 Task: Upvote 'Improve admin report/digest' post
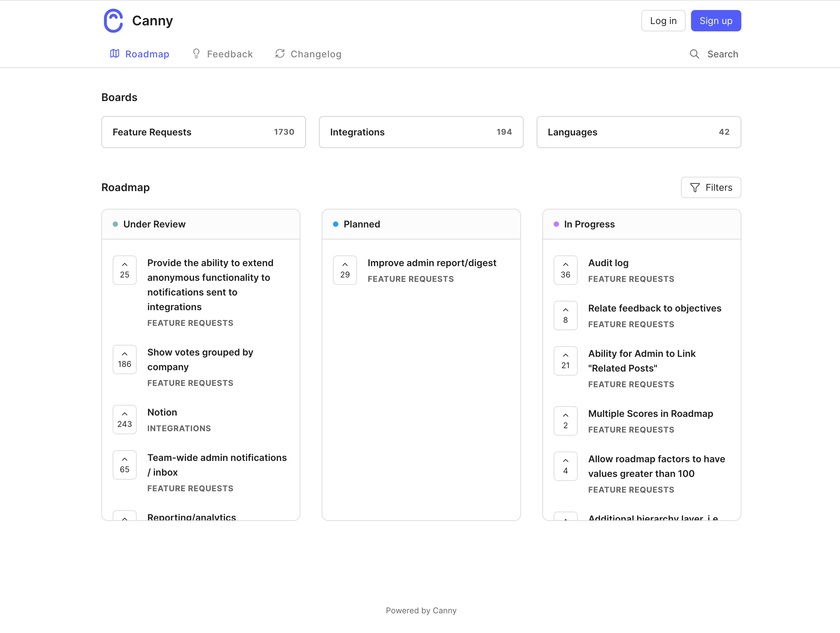click(345, 270)
